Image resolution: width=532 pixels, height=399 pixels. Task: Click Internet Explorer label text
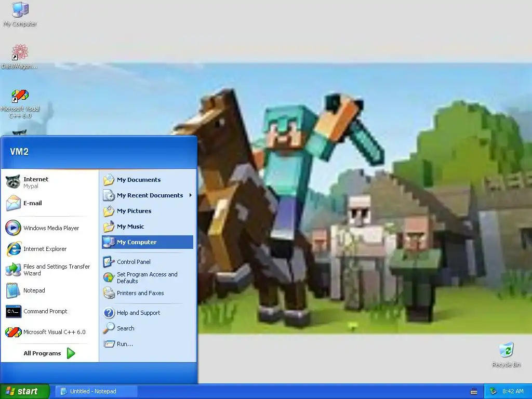pos(45,249)
